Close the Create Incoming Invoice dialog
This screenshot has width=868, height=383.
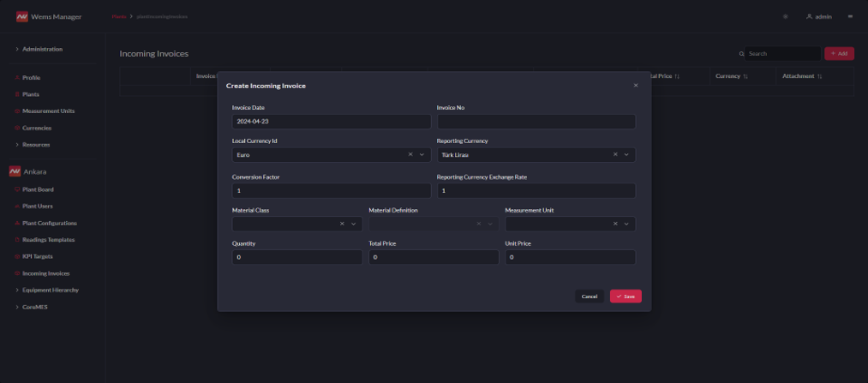635,86
